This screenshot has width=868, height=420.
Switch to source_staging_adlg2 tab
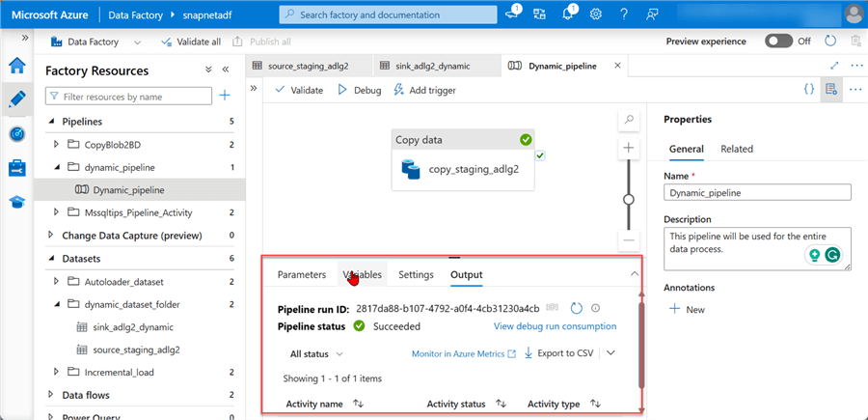point(309,66)
